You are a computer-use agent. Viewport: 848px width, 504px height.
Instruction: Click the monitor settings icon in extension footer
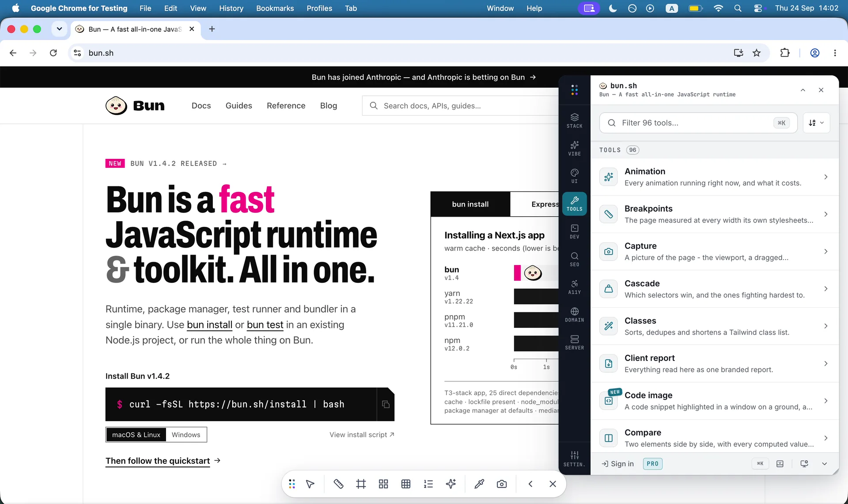click(804, 464)
